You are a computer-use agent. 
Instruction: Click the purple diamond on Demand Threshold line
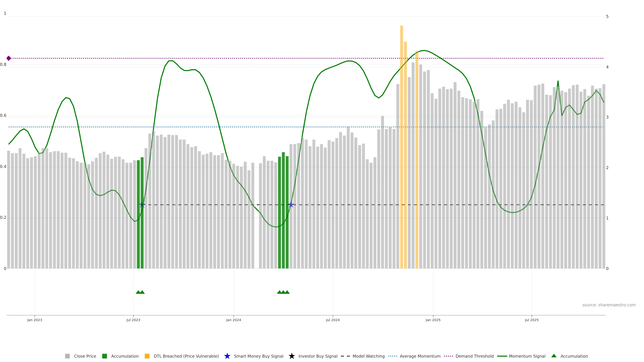[x=9, y=58]
